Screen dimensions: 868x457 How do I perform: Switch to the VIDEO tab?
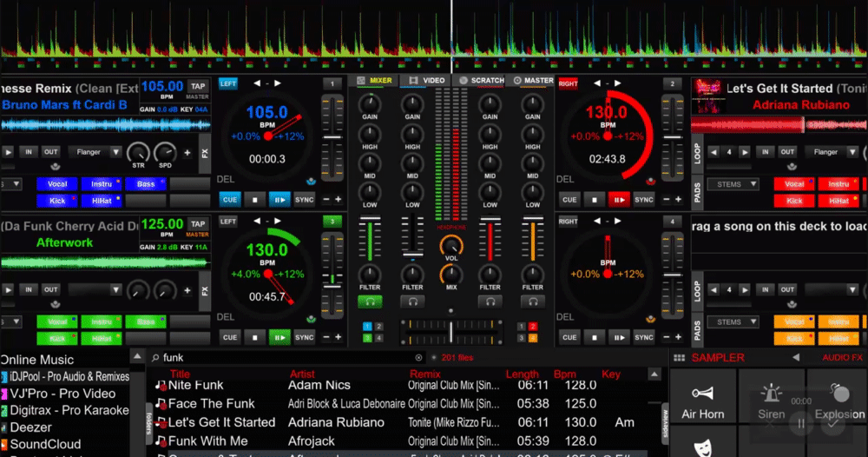coord(427,81)
